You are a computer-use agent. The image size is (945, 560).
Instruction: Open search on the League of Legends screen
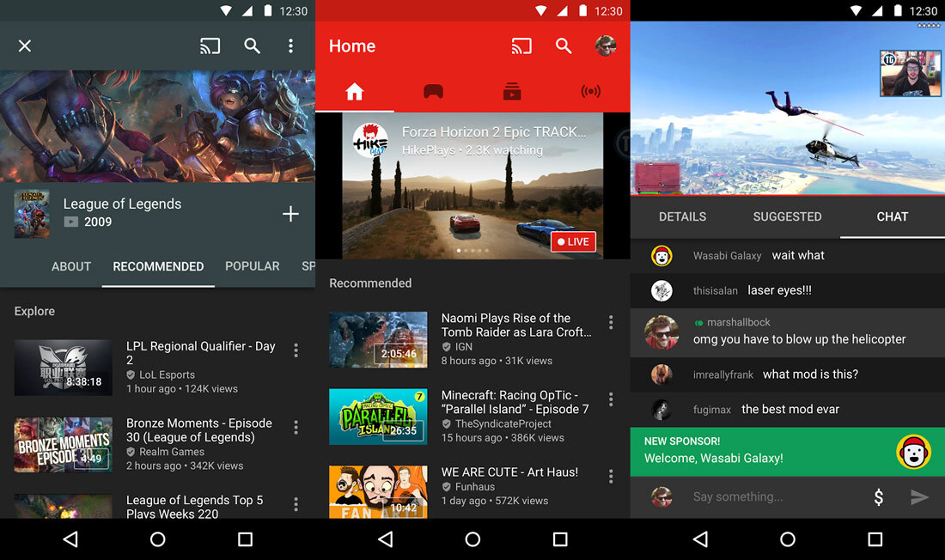[252, 46]
